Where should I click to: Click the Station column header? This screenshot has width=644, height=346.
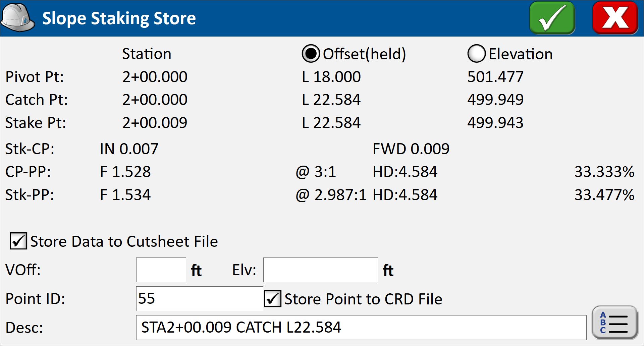(147, 54)
